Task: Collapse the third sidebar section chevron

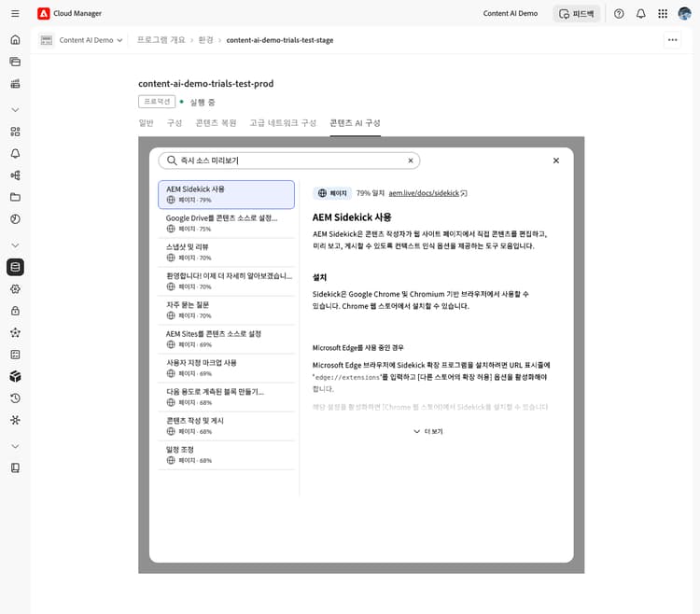Action: pyautogui.click(x=15, y=446)
